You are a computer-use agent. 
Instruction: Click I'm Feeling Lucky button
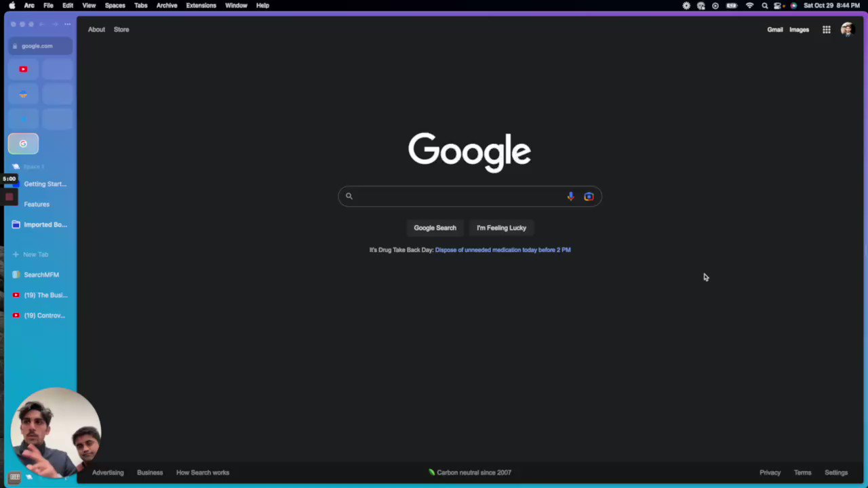point(501,228)
